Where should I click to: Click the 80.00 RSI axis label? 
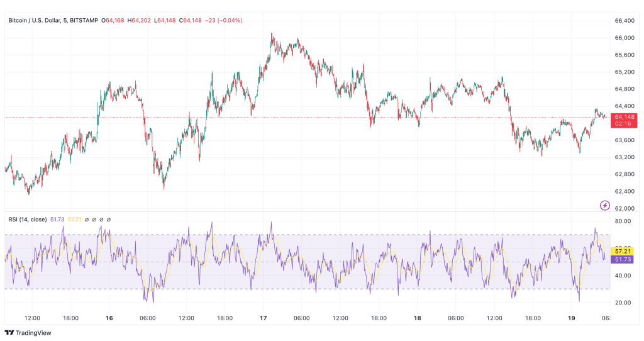point(623,221)
